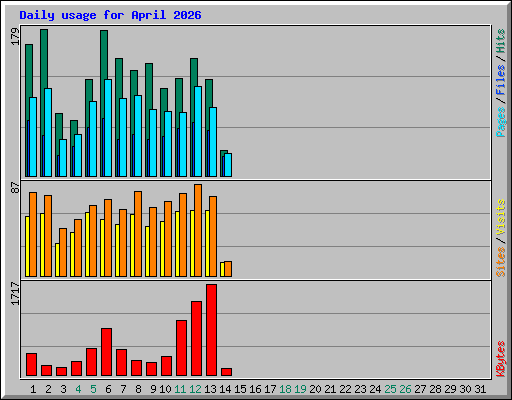This screenshot has width=512, height=400.
Task: Click green day label 19
Action: tap(300, 389)
